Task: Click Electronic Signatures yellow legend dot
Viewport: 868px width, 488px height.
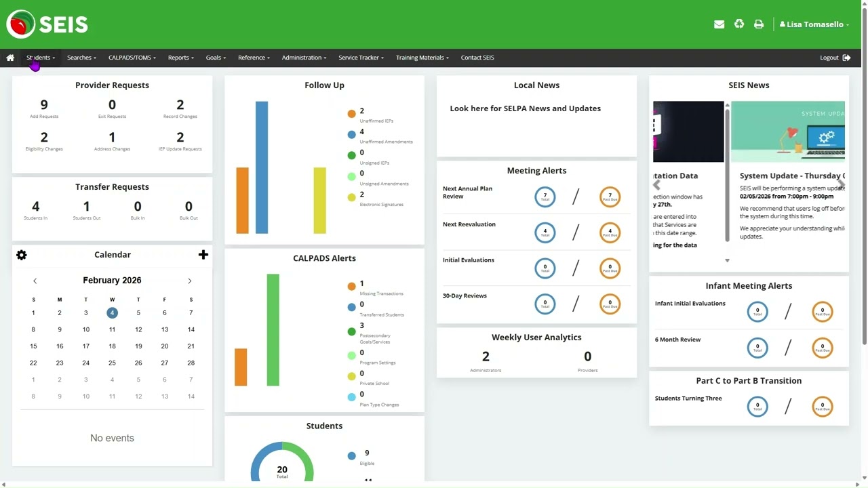Action: click(351, 197)
